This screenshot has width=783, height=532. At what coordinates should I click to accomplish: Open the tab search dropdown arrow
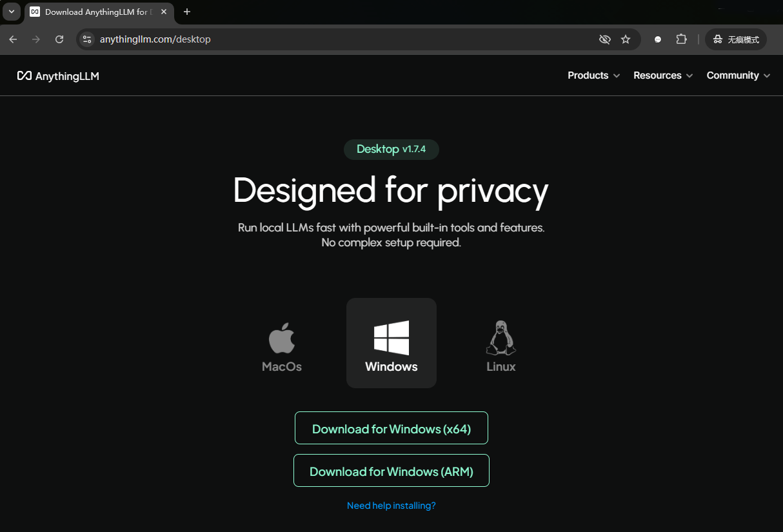point(11,12)
